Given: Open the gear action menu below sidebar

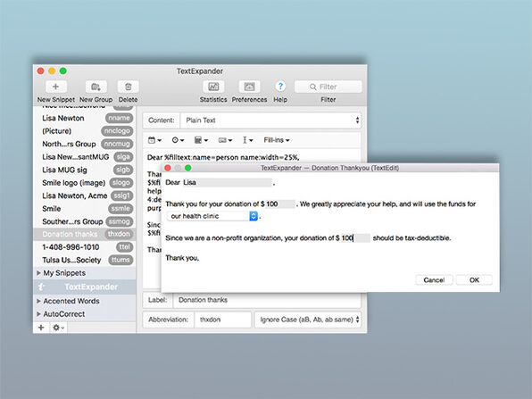Looking at the screenshot, I should pos(58,328).
